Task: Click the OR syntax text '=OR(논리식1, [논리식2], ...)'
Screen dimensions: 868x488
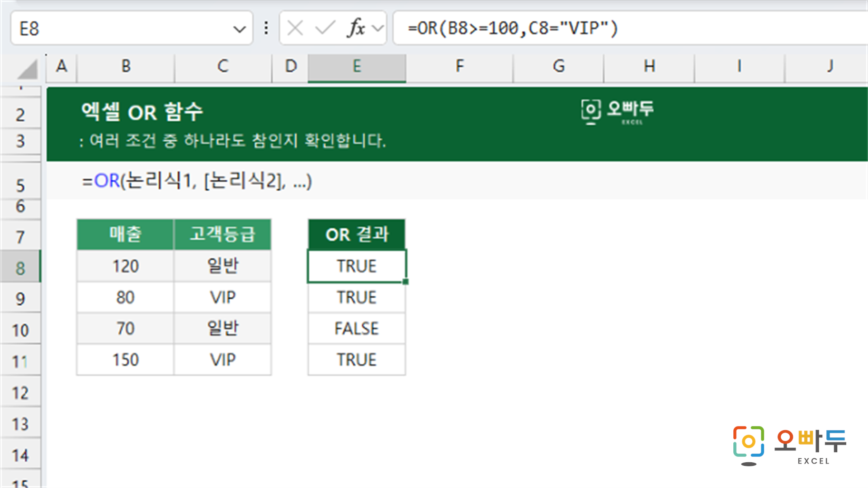Action: 197,181
